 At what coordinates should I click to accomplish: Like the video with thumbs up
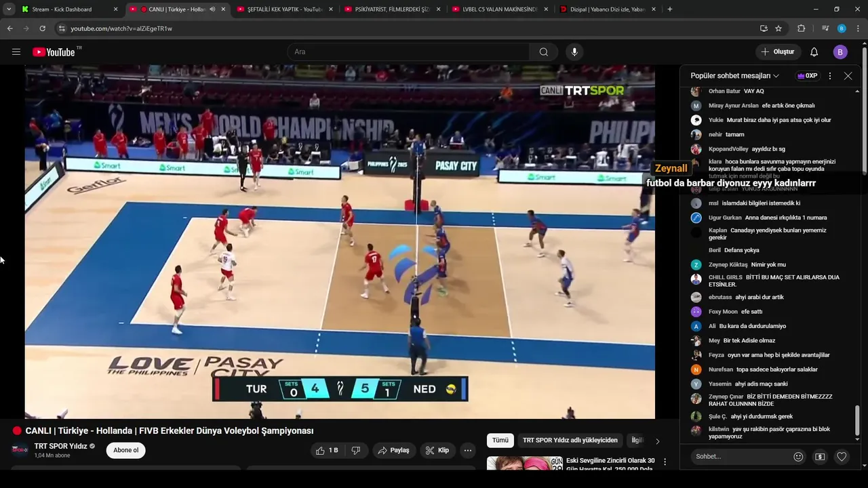pyautogui.click(x=327, y=450)
